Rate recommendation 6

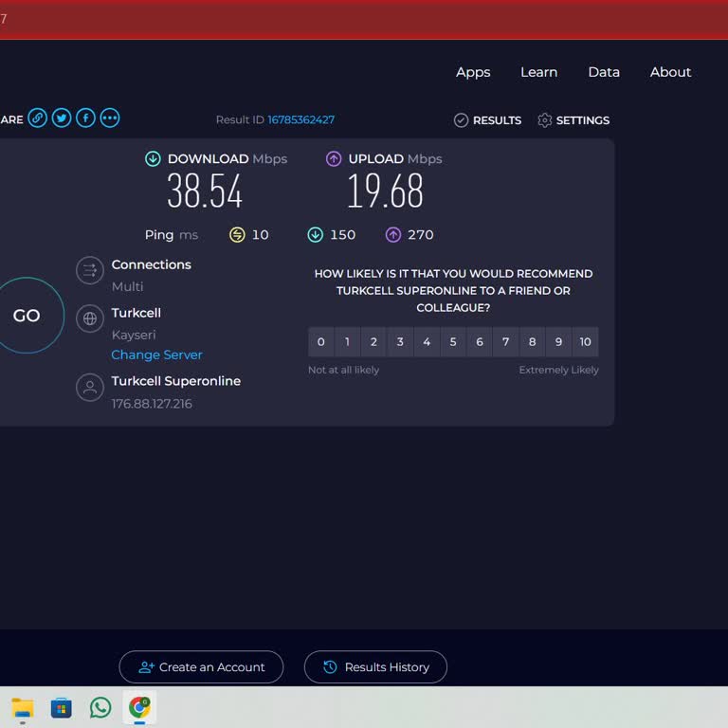[x=480, y=342]
